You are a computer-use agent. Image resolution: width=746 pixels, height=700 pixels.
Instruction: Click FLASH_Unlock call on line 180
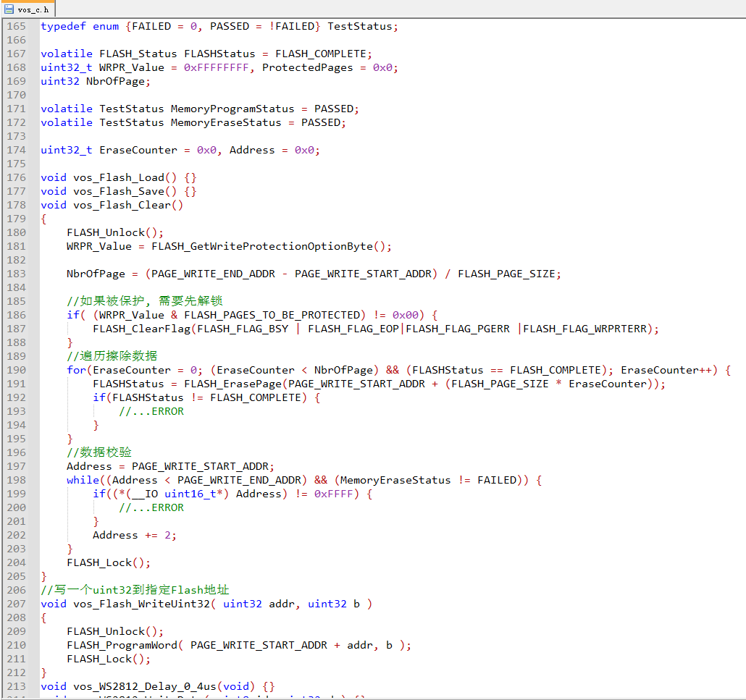[106, 232]
